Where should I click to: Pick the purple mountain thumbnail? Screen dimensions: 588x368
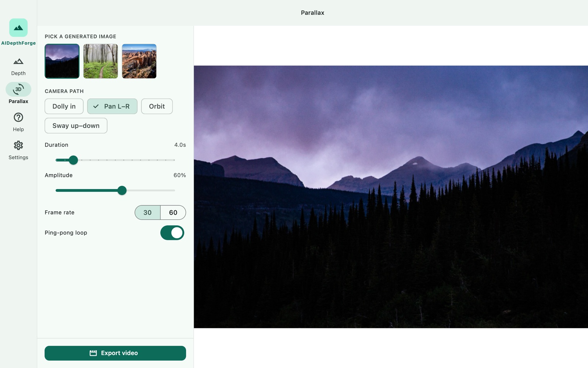coord(62,61)
